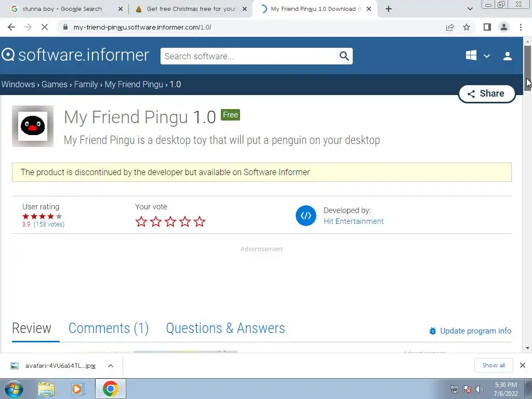The width and height of the screenshot is (532, 399).
Task: Close the stunna boy Google Search tab
Action: 121,9
